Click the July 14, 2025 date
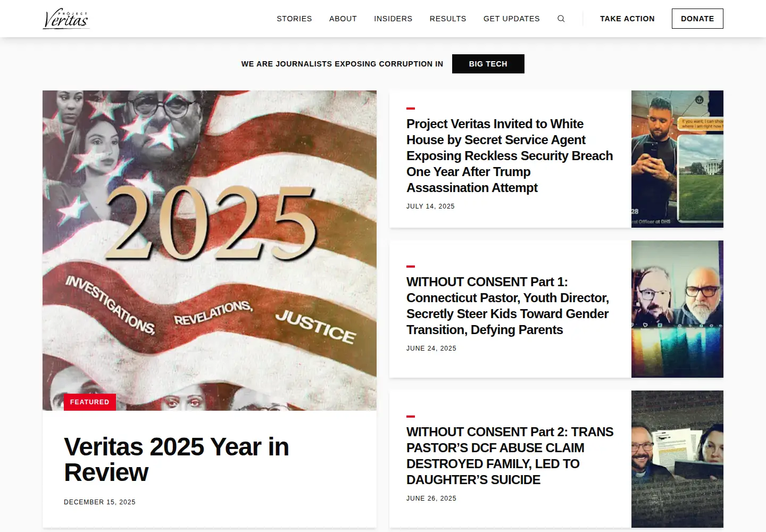Viewport: 766px width, 532px height. point(430,206)
